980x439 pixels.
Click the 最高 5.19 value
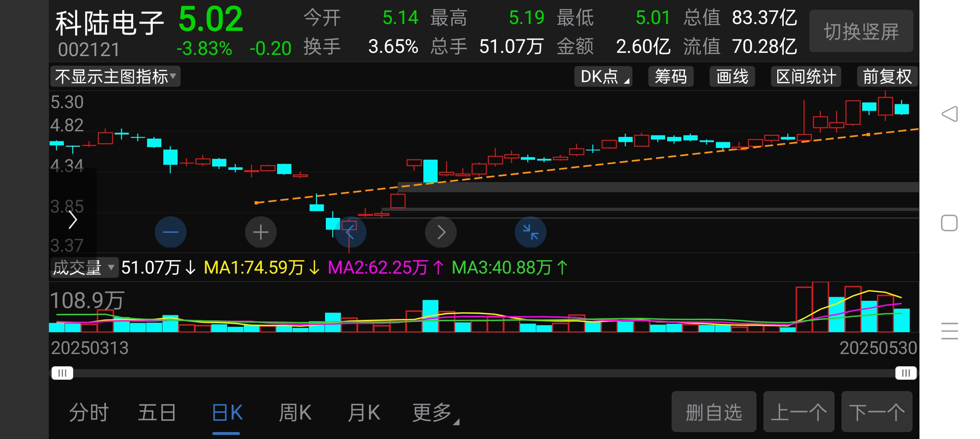[x=527, y=18]
